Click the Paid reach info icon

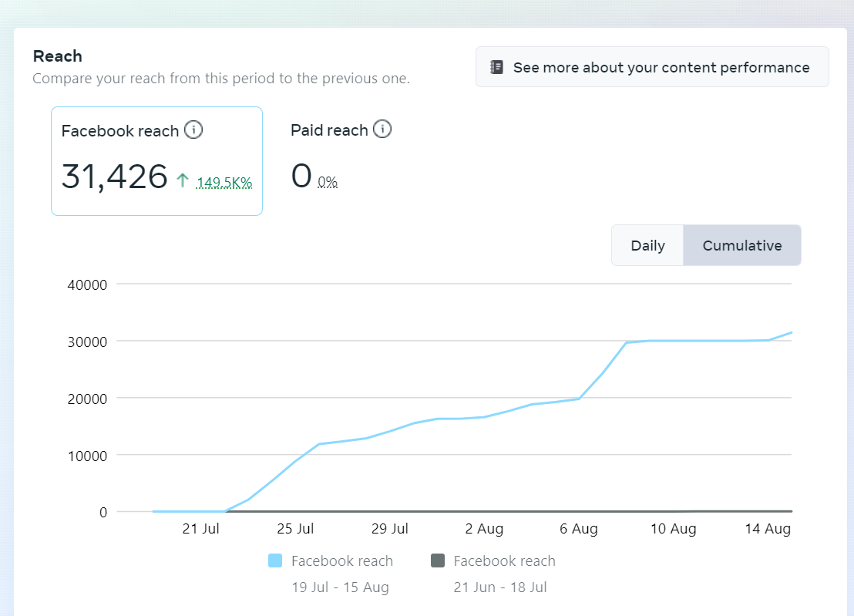(382, 129)
